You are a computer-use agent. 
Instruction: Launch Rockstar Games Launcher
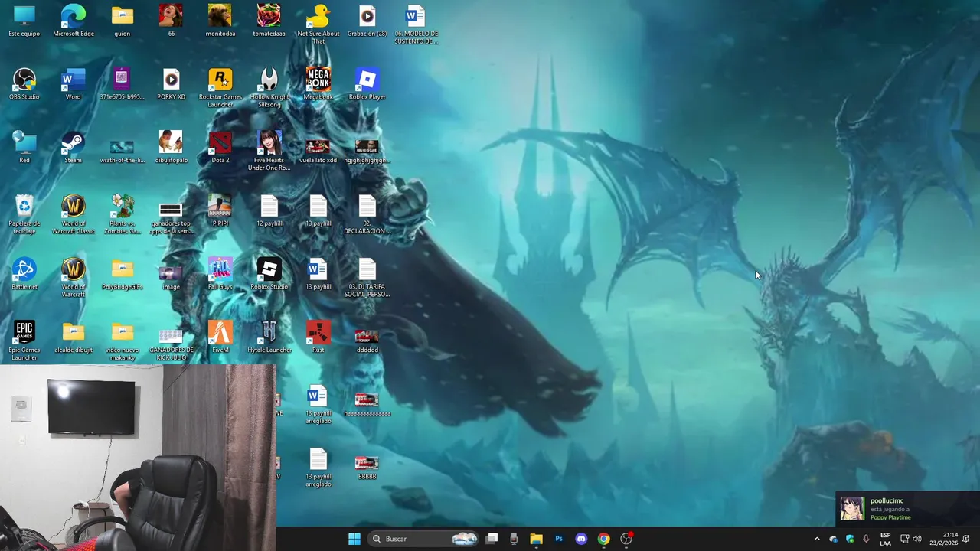pos(220,87)
